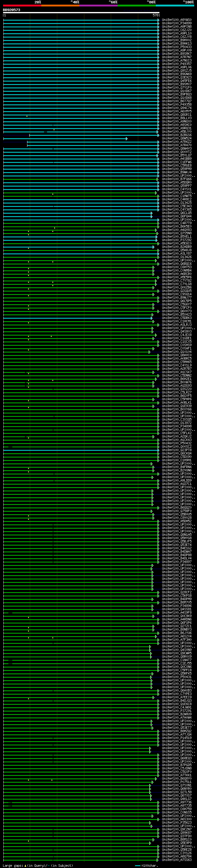This screenshot has height=868, width=197.
Task: Click the green ~80% identity legend bar
Action: (x=137, y=6)
